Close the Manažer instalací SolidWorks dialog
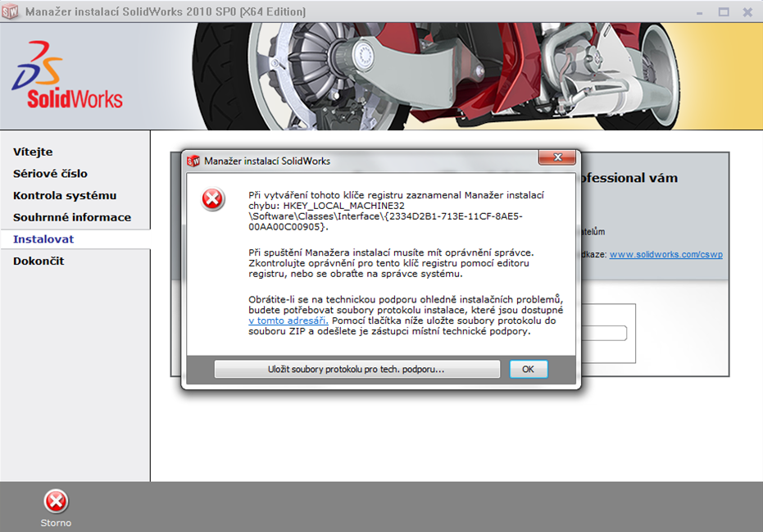 coord(557,157)
